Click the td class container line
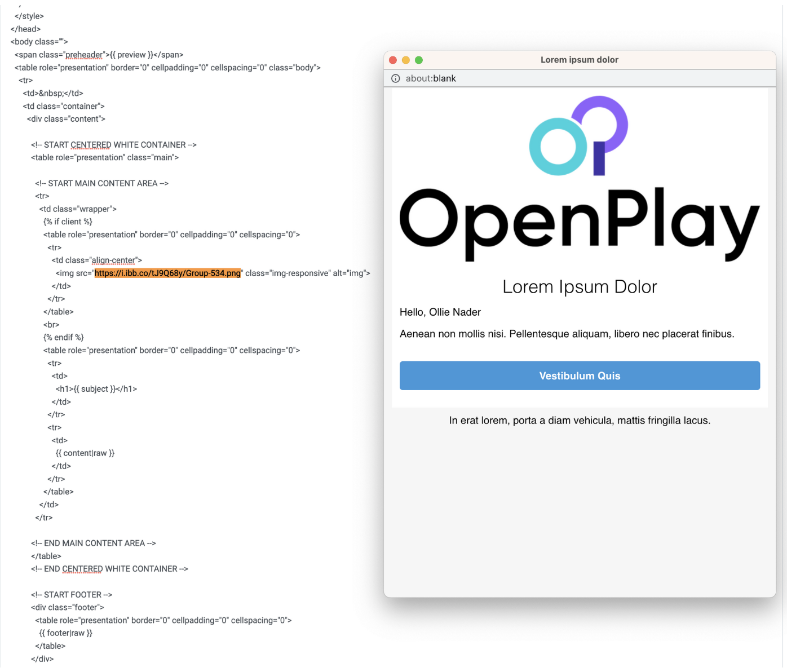The image size is (787, 672). click(64, 106)
